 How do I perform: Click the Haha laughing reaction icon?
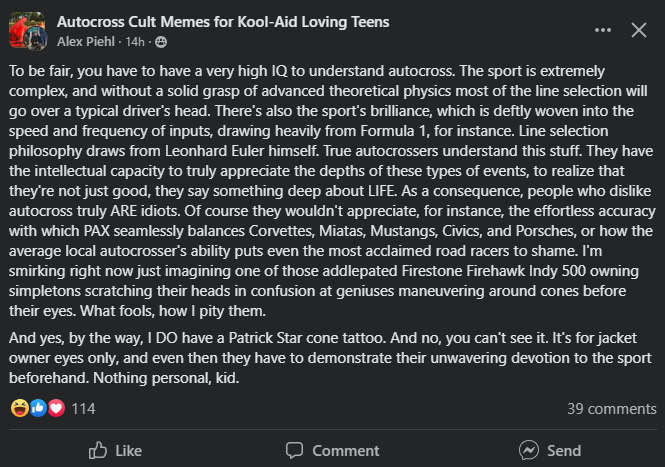(x=20, y=408)
